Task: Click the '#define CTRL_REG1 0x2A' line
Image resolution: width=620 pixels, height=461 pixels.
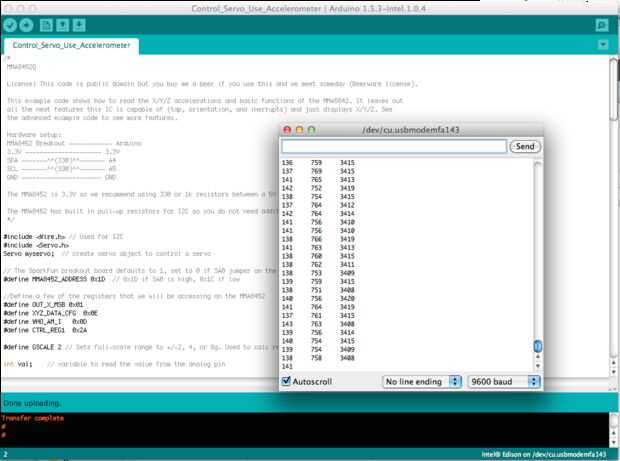Action: click(45, 330)
